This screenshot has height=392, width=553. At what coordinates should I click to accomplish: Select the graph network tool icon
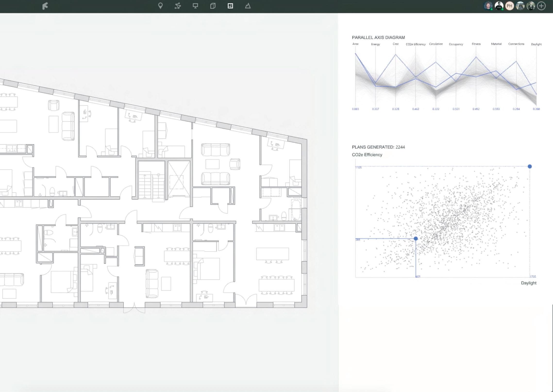(x=178, y=6)
